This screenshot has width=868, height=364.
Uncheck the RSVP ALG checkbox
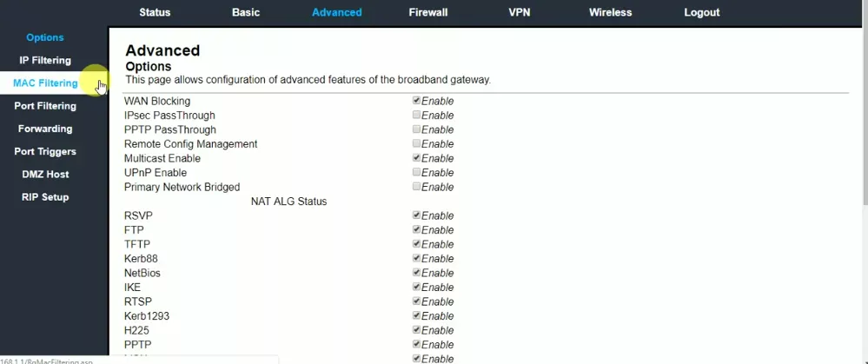[x=417, y=215]
